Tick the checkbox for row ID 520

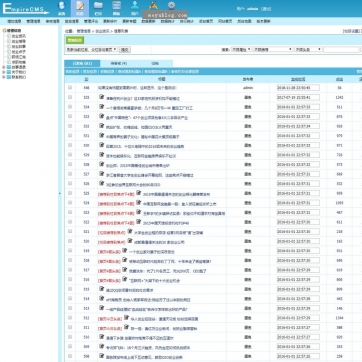70,241
